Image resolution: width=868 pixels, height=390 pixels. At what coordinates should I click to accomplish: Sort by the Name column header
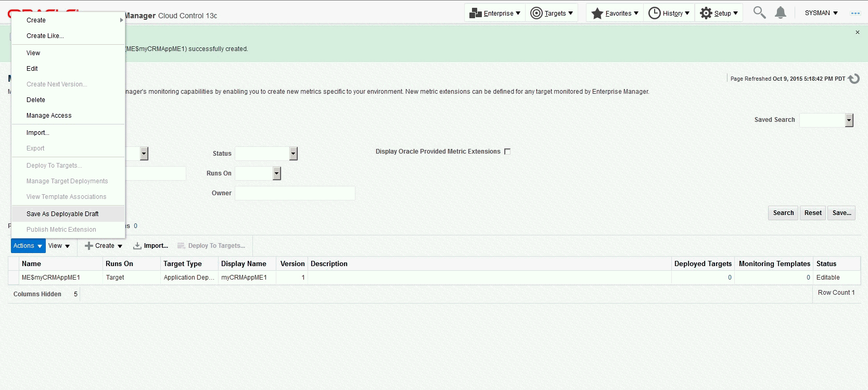(x=61, y=264)
